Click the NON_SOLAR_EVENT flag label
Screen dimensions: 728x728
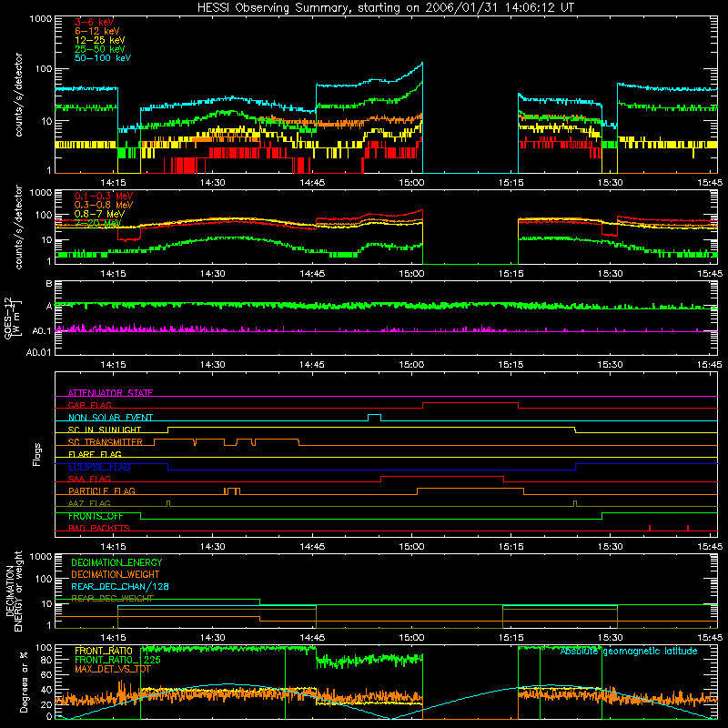pos(110,418)
